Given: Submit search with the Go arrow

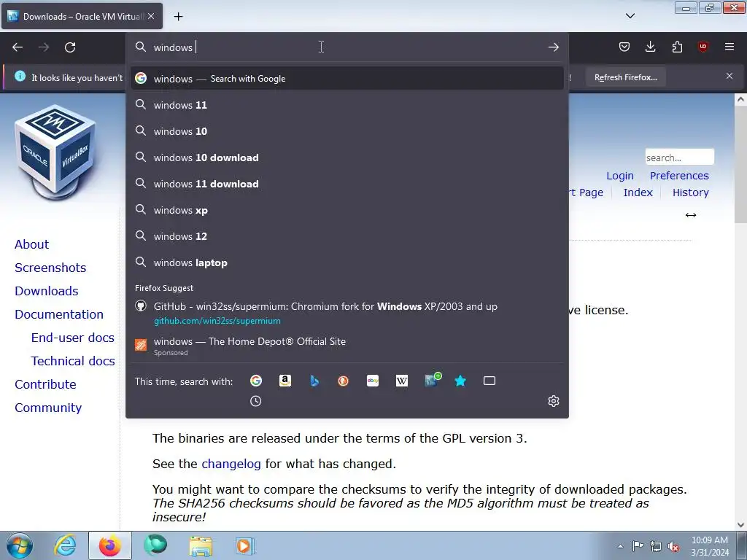Looking at the screenshot, I should point(553,47).
